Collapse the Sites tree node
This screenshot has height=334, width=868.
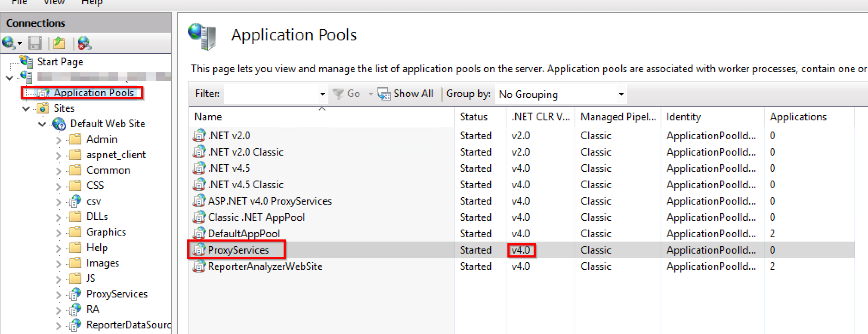[26, 109]
